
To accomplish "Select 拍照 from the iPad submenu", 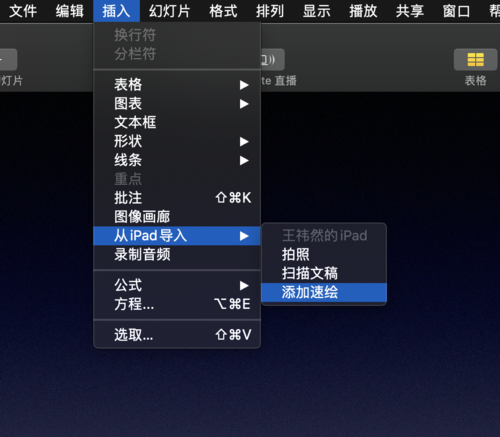I will click(324, 255).
